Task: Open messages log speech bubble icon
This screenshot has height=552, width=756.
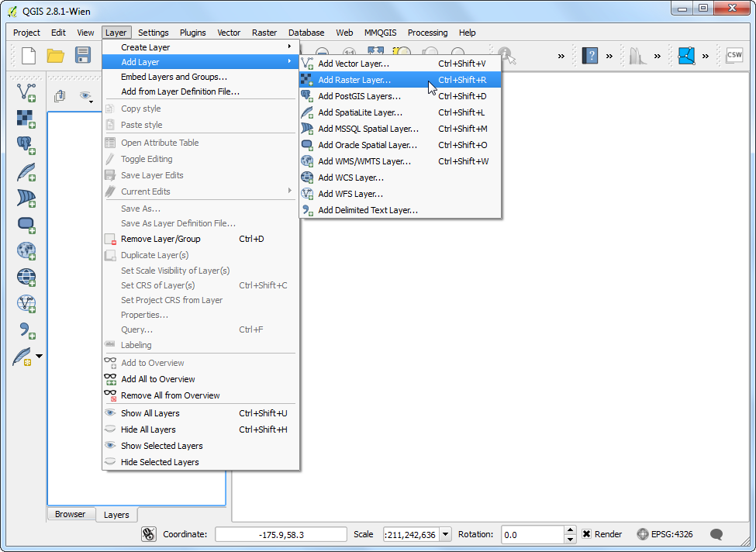Action: 716,534
